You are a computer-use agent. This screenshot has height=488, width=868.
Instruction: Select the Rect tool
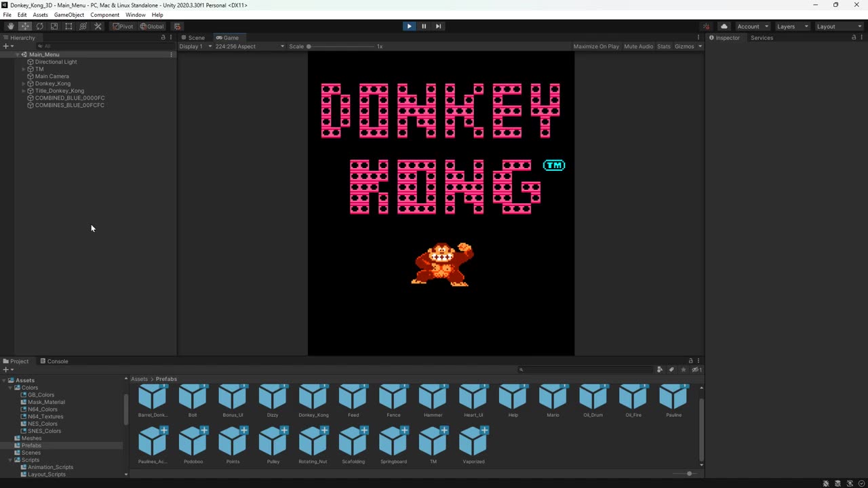pyautogui.click(x=68, y=26)
